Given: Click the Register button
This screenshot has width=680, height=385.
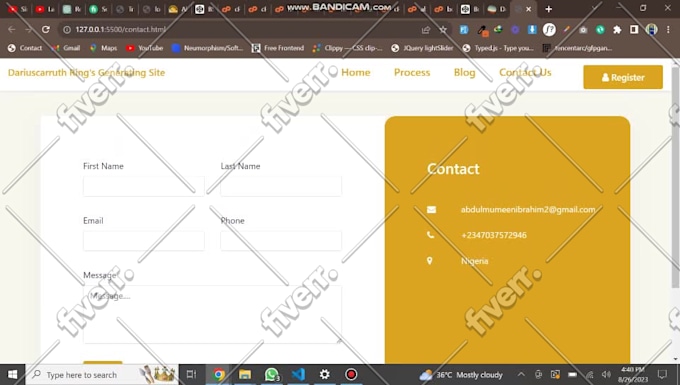Looking at the screenshot, I should (x=623, y=77).
